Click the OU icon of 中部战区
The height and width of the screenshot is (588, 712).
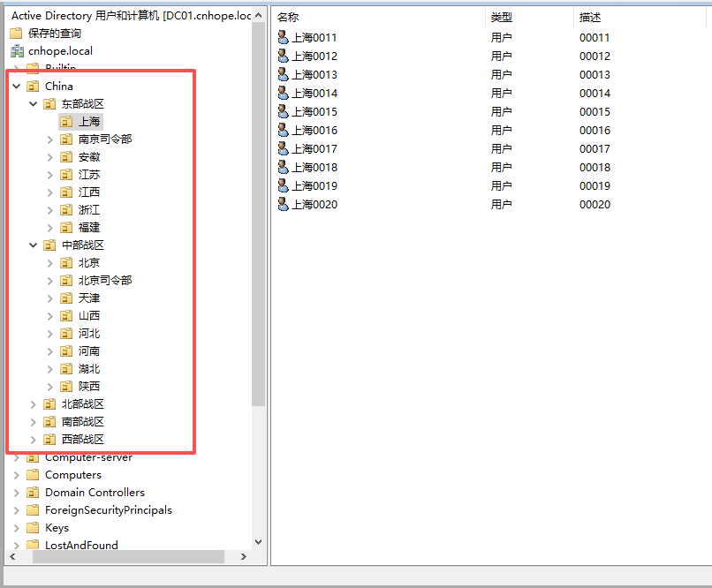point(49,245)
